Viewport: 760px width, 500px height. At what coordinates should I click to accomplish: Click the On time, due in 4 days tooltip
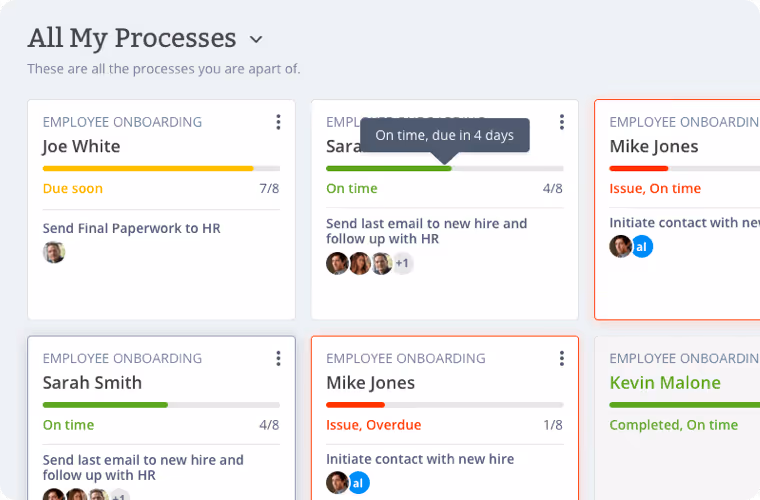[x=445, y=135]
